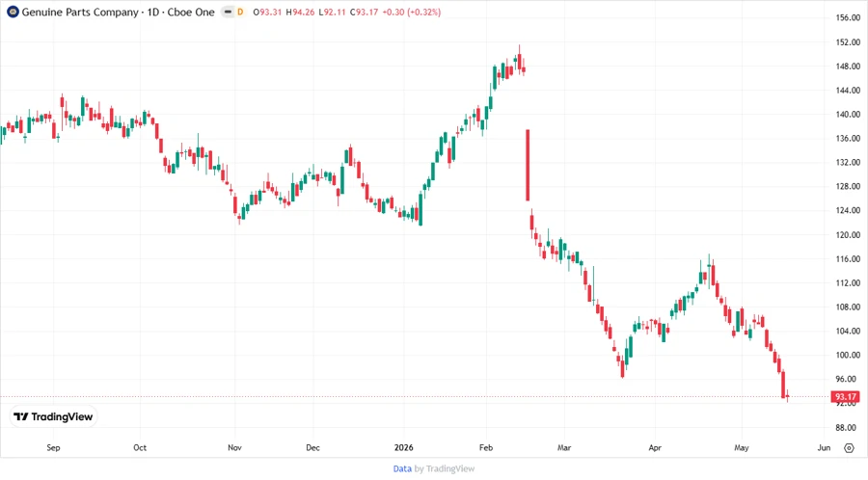Click the Apr date axis label

coord(655,447)
